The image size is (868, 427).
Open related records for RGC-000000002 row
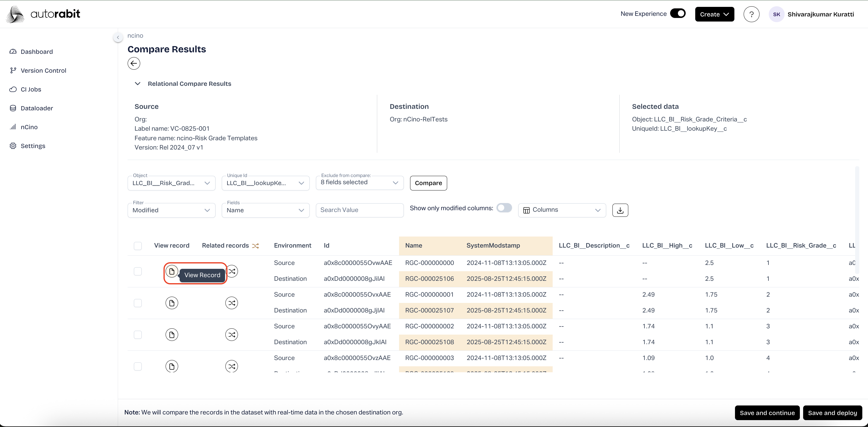[231, 335]
